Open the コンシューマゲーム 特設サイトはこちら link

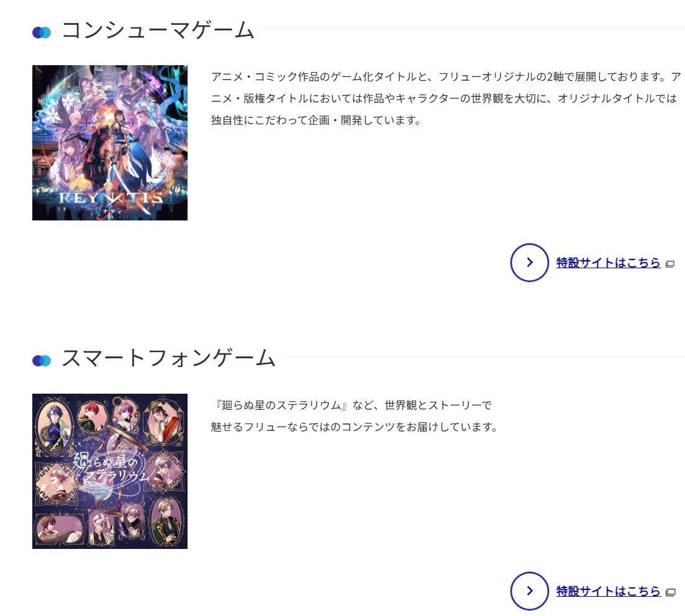point(607,263)
